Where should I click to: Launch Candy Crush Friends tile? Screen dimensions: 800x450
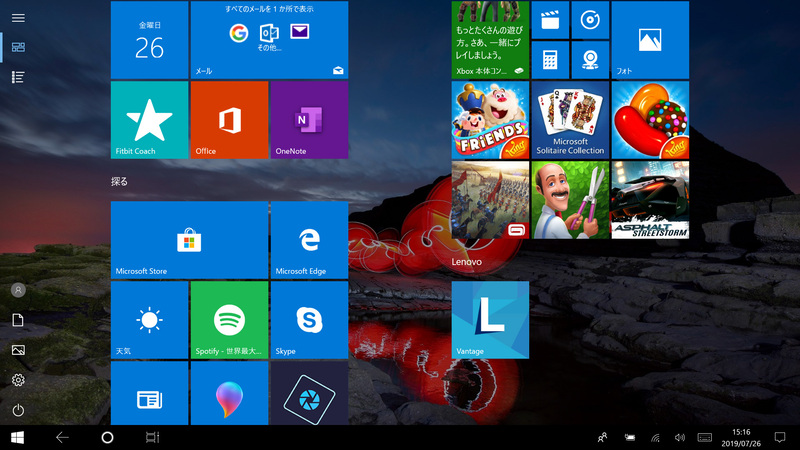tap(490, 120)
